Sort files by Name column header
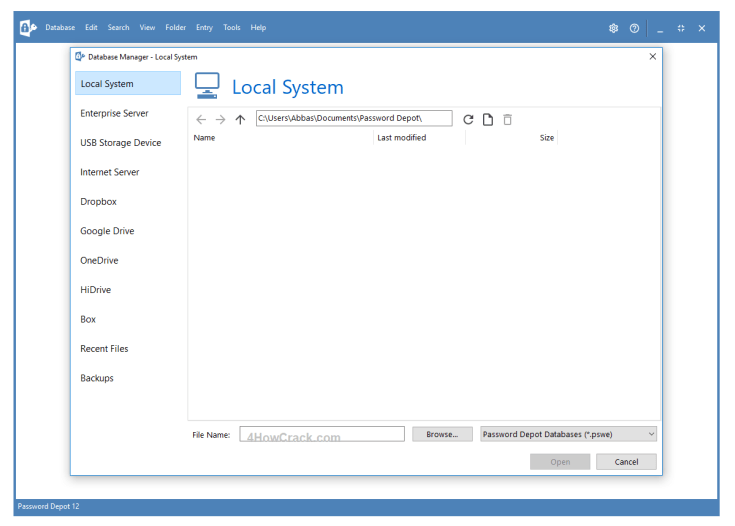Screen dimensions: 735x526 click(x=204, y=138)
